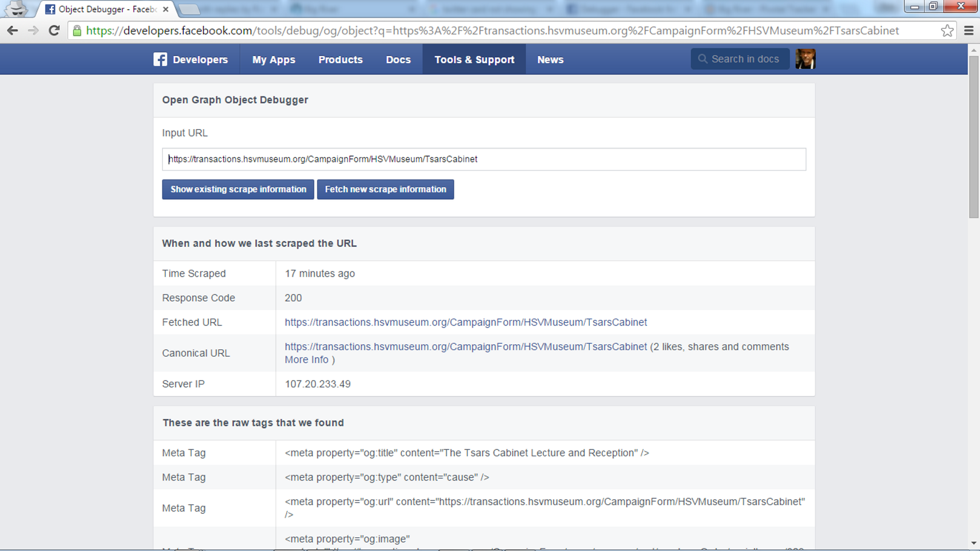Click the 'Open Graph Object Debugger' heading
The width and height of the screenshot is (980, 551).
pos(235,100)
